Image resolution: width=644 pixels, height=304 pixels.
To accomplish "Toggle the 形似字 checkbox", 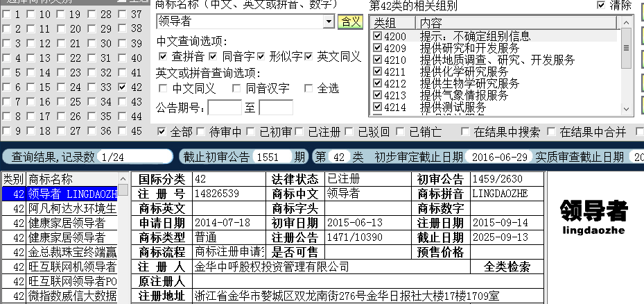I will pos(261,56).
